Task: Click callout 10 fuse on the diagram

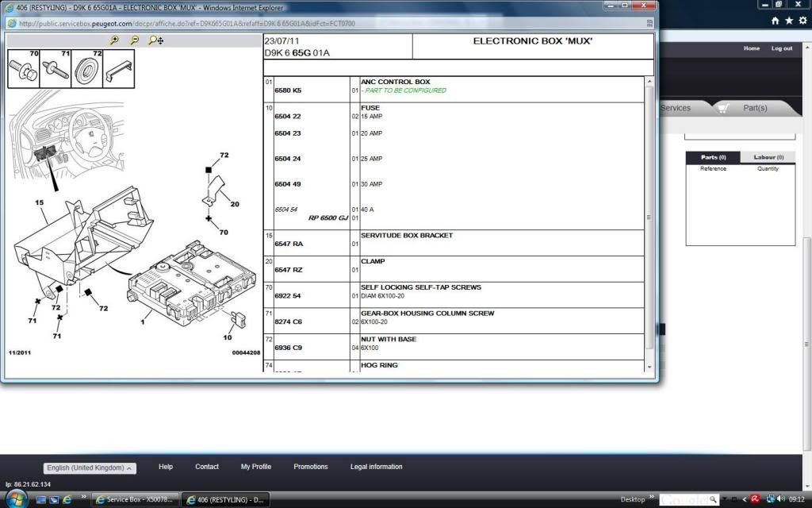Action: tap(228, 337)
